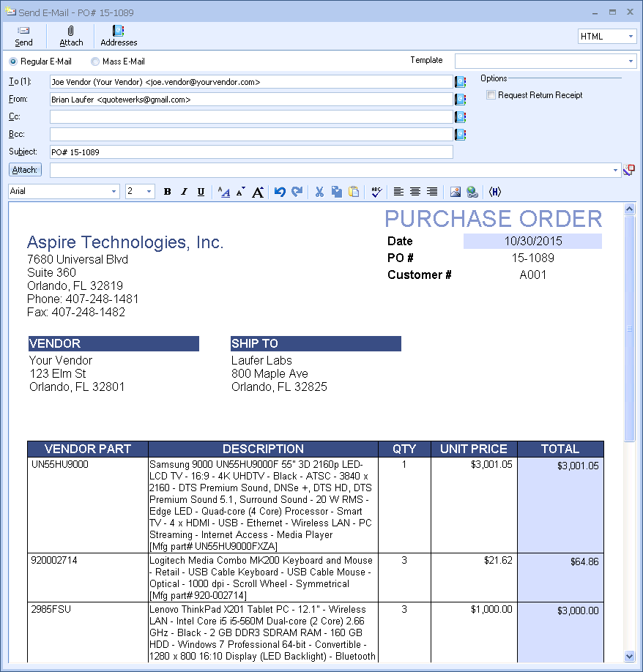Click the Attach button beside attachment field
The image size is (643, 672).
tap(25, 170)
